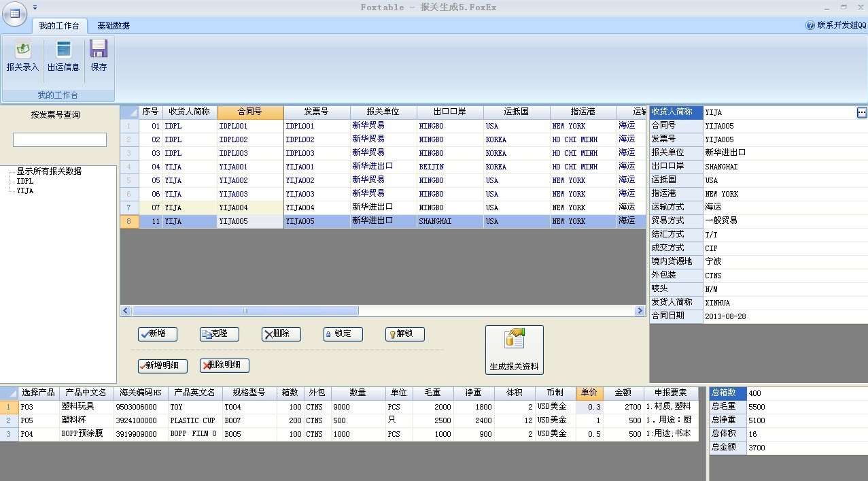Viewport: 868px width, 481px height.
Task: Click the 出口口岸 column header
Action: 450,112
